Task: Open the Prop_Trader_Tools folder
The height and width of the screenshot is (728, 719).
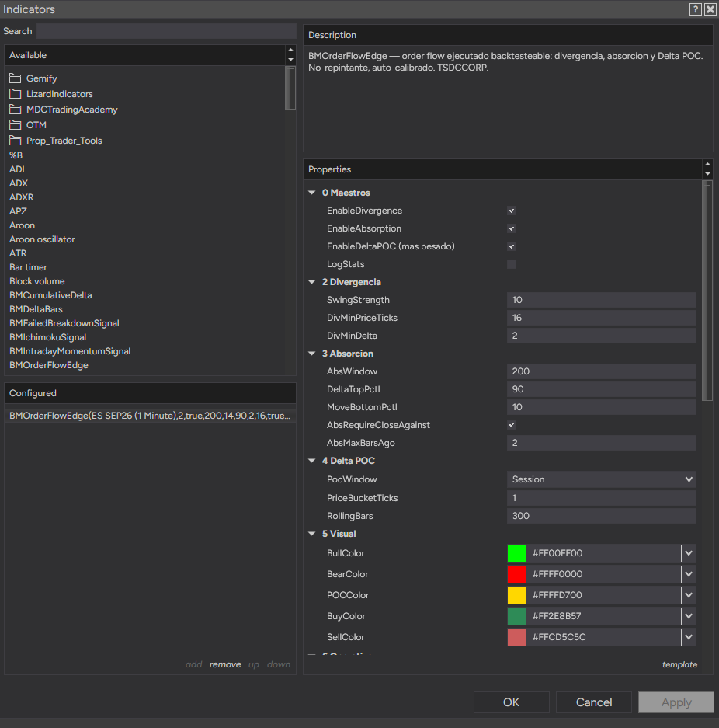Action: (56, 141)
